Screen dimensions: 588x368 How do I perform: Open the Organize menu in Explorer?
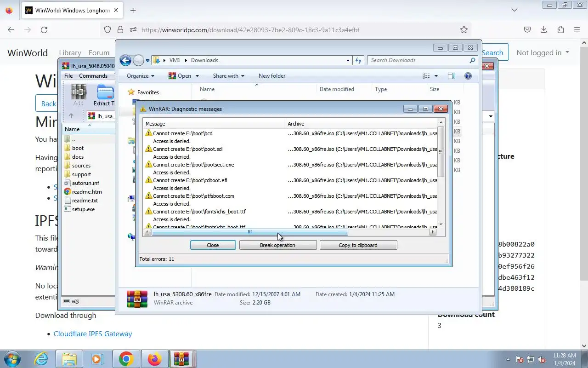click(x=141, y=76)
